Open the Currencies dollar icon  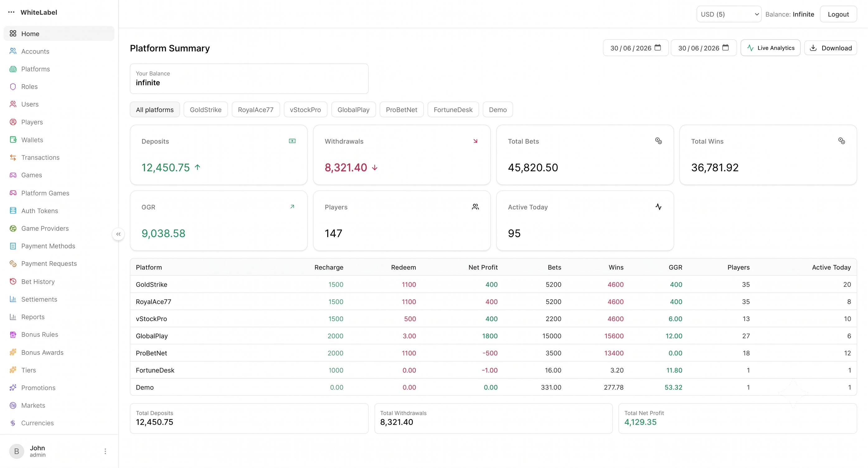[13, 423]
